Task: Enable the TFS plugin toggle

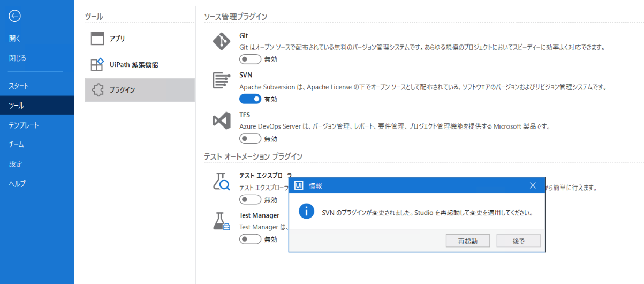Action: [250, 138]
